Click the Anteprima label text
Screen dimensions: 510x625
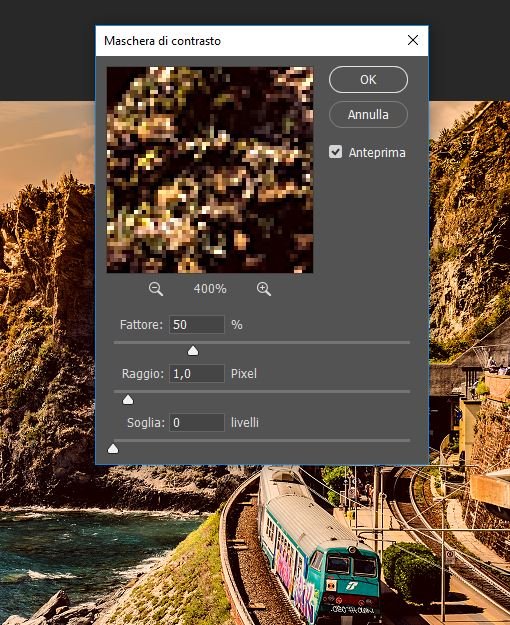[x=377, y=153]
